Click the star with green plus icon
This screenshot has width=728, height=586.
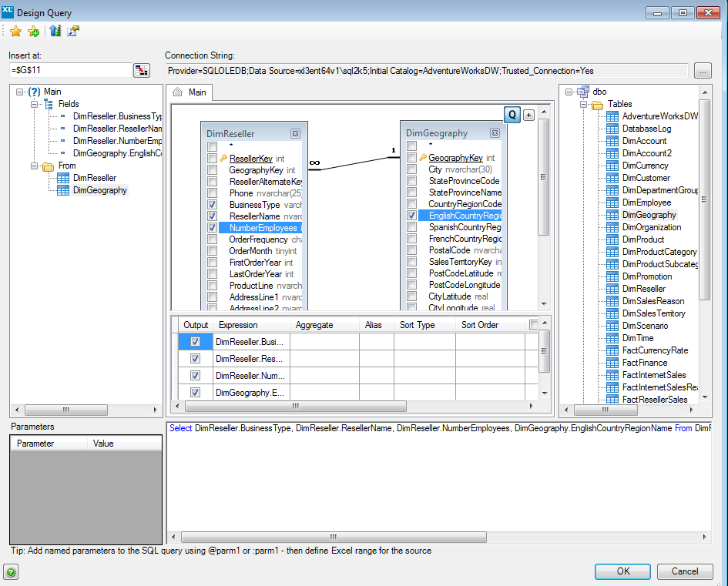click(x=34, y=31)
